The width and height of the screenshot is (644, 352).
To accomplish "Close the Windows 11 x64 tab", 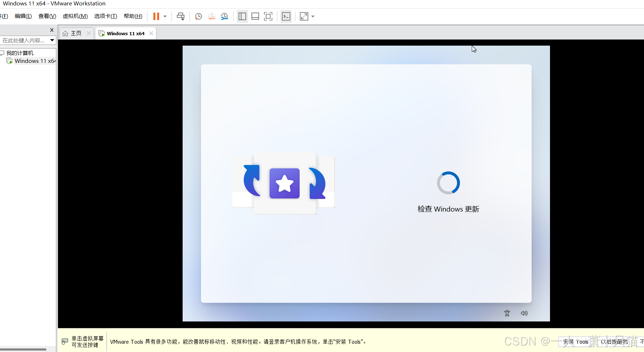I will click(x=151, y=33).
